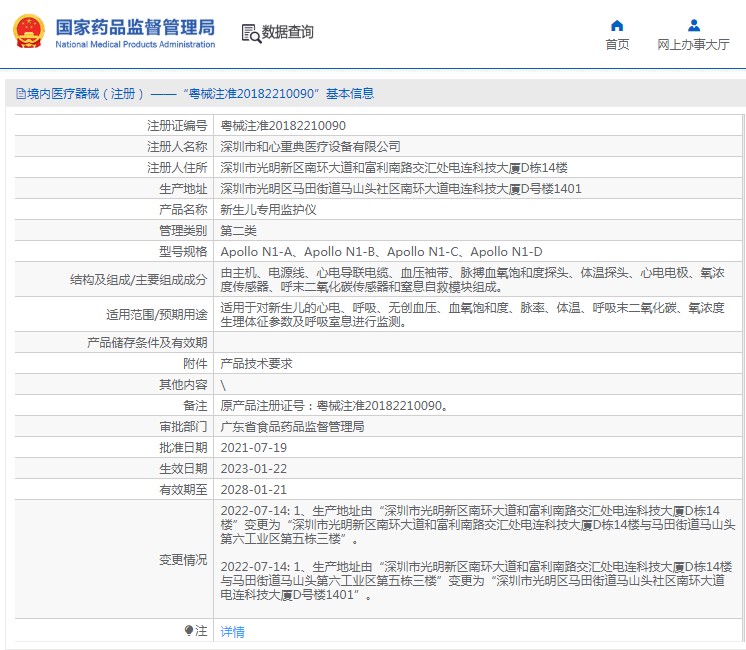Click the backslash value for 其他内容
Screen dimensions: 746x650
tap(223, 385)
